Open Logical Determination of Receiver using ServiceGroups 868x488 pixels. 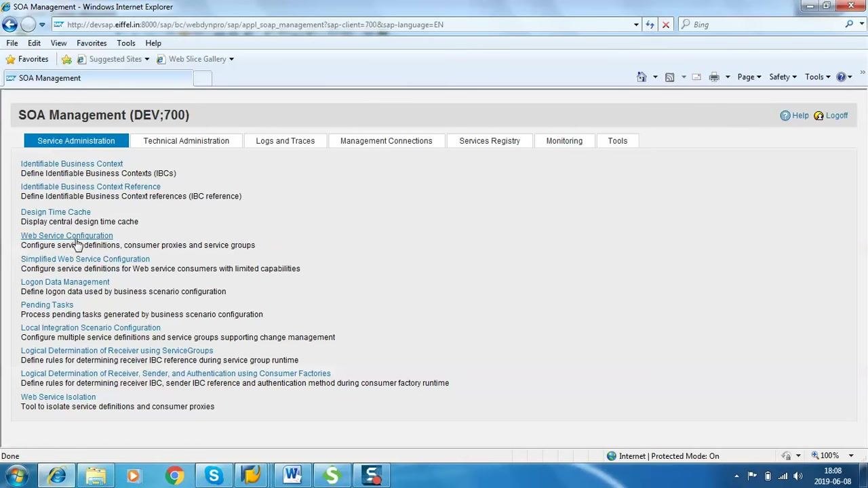tap(117, 350)
